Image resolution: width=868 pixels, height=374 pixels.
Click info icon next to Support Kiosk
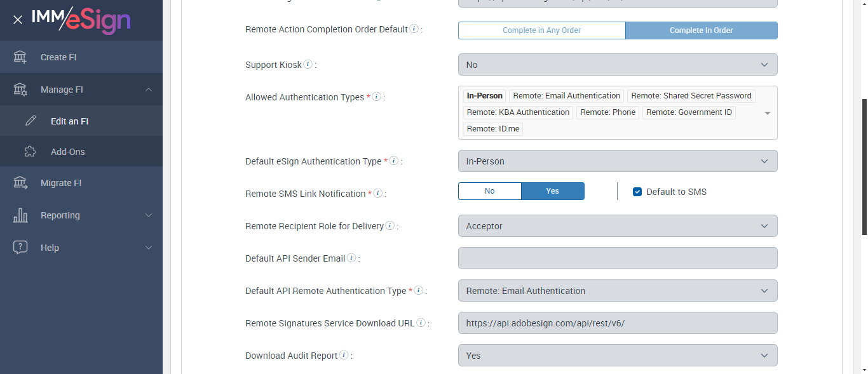(308, 64)
